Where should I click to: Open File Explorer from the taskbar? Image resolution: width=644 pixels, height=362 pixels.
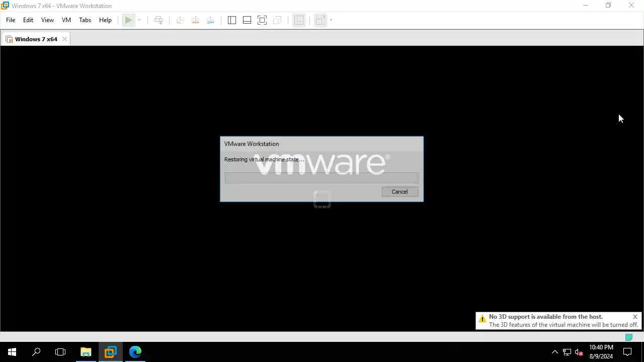pyautogui.click(x=86, y=352)
